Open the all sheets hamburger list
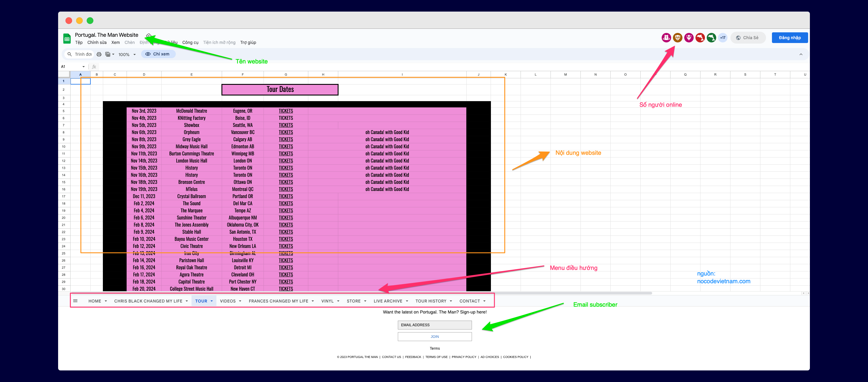This screenshot has width=868, height=382. click(76, 301)
